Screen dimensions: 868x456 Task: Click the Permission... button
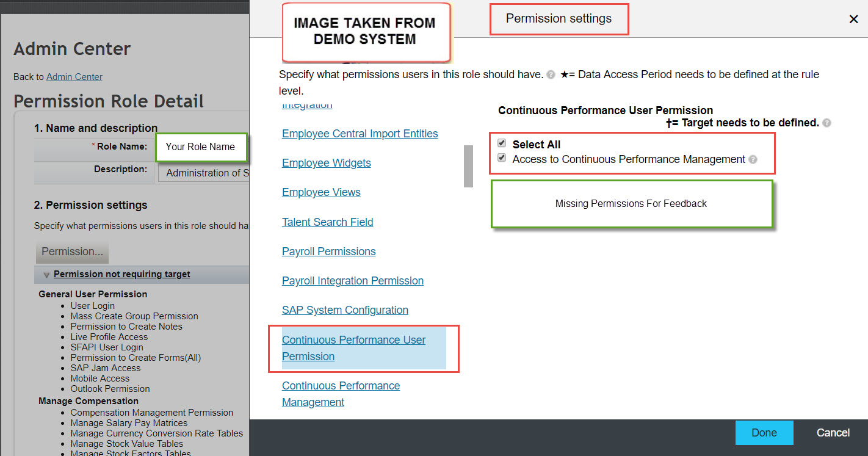tap(72, 252)
